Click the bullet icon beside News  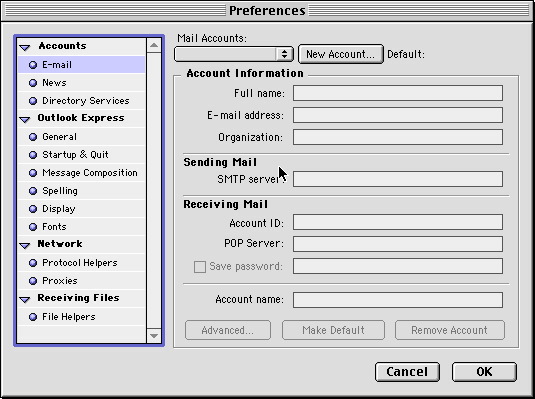coord(33,83)
